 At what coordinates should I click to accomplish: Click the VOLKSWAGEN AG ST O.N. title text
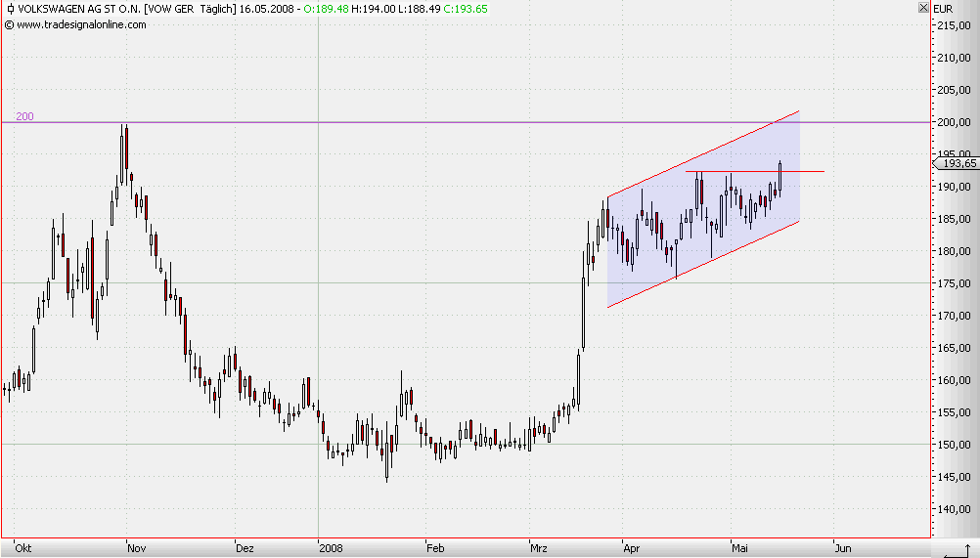coord(79,9)
